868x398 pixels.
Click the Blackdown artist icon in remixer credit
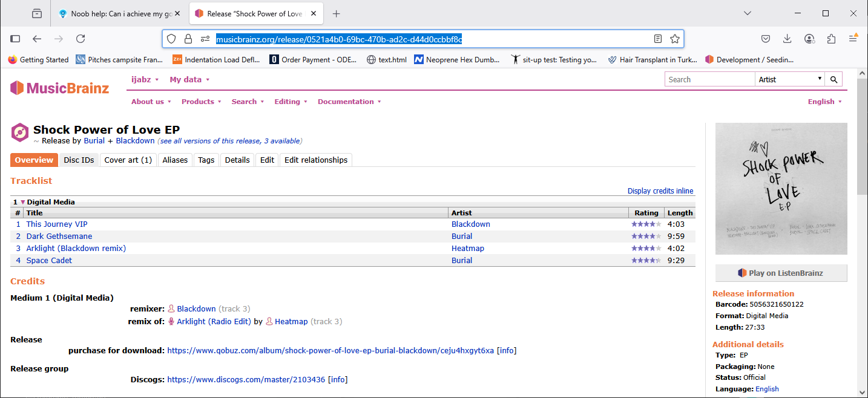tap(171, 308)
